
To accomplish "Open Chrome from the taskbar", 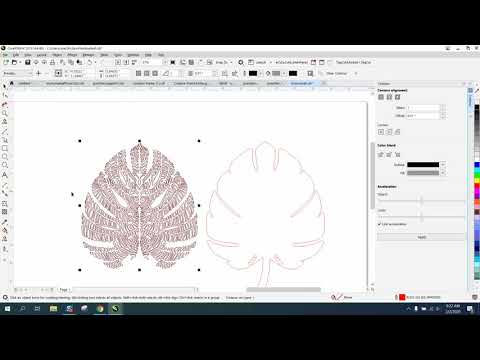I will pos(100,309).
